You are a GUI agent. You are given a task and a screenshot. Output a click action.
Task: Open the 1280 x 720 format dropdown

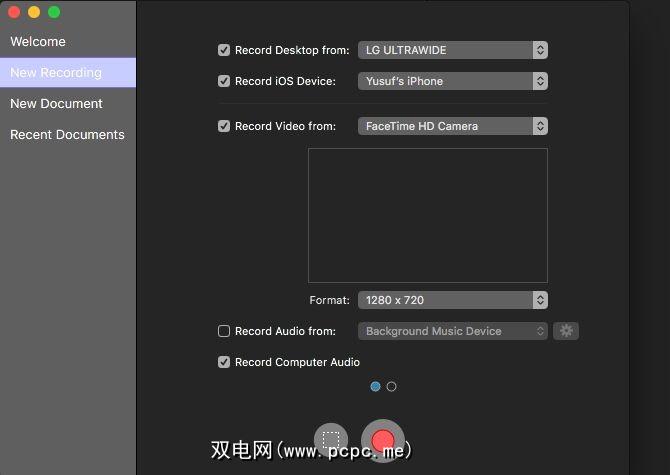pos(452,300)
